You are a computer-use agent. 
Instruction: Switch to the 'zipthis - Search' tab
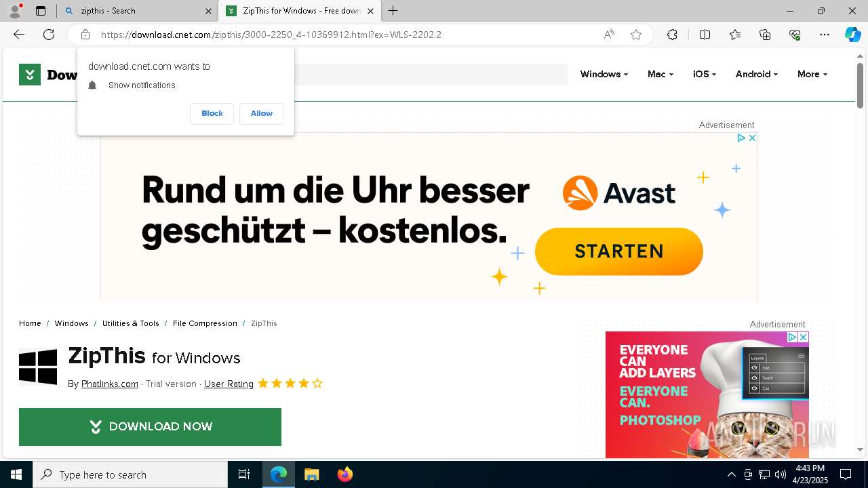point(137,11)
